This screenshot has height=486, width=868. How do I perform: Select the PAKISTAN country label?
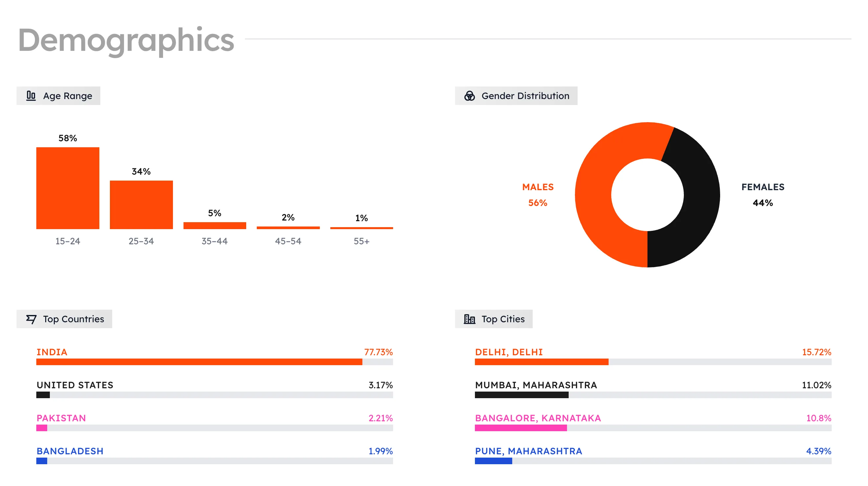[61, 418]
